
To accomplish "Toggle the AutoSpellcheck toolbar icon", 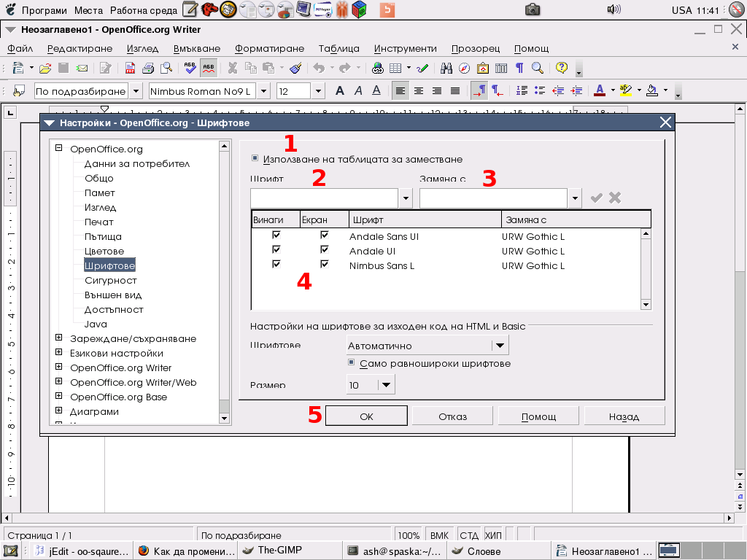I will click(208, 69).
